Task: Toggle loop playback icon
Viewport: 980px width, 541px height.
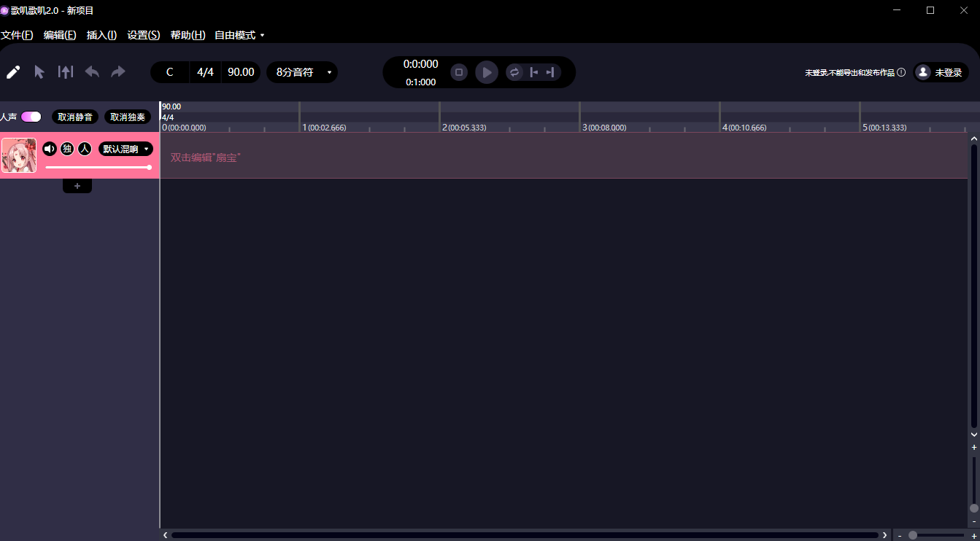Action: pyautogui.click(x=514, y=72)
